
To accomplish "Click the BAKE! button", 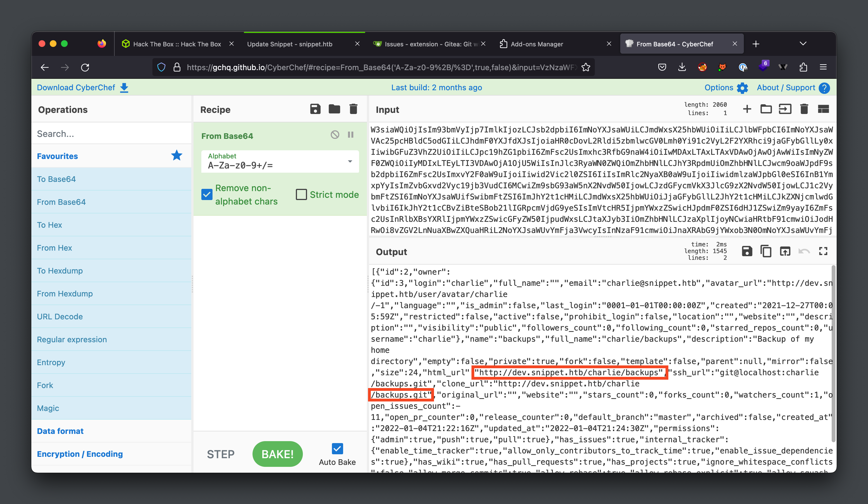I will click(x=278, y=454).
